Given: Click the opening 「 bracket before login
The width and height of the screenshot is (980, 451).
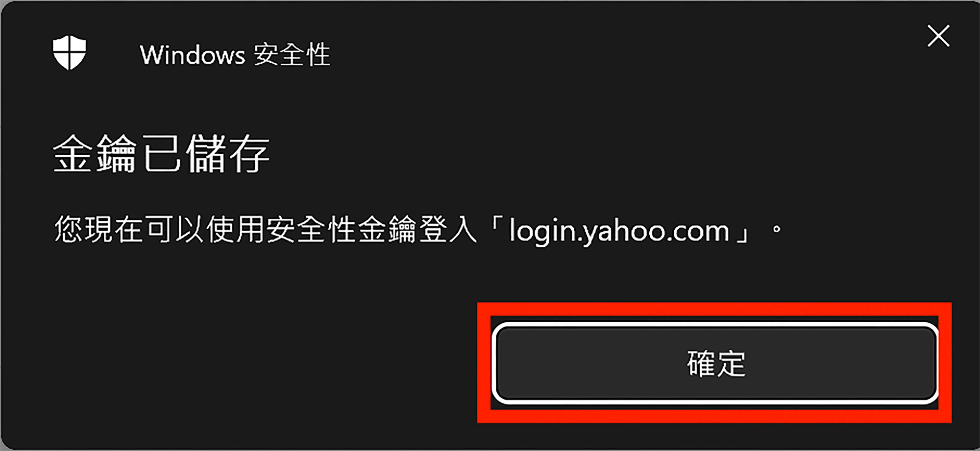Looking at the screenshot, I should [496, 226].
